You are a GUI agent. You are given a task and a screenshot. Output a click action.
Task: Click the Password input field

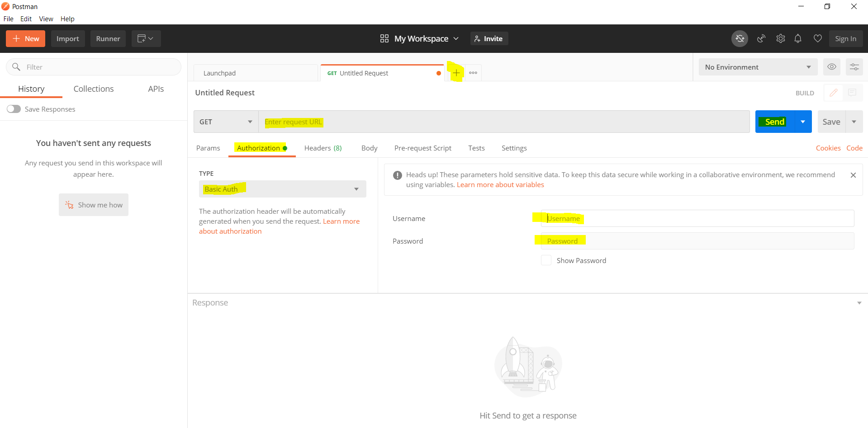pos(697,241)
